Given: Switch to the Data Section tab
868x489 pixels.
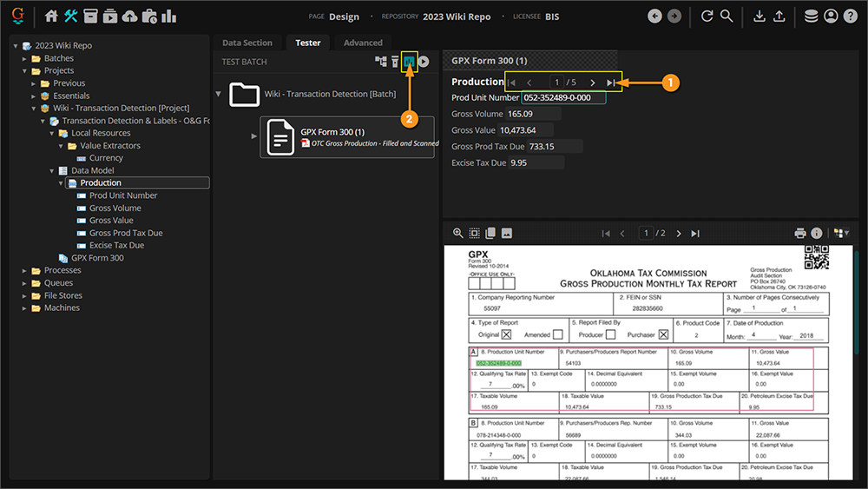Looking at the screenshot, I should (247, 43).
